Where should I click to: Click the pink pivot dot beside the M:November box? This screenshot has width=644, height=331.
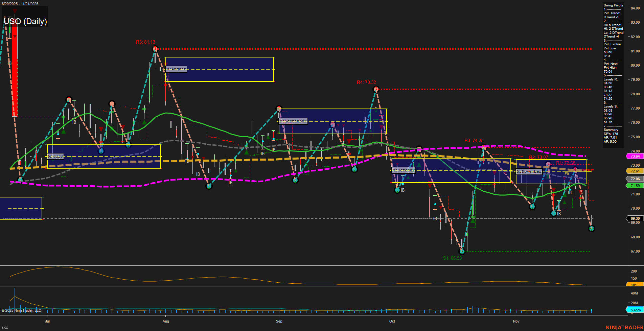click(x=548, y=164)
